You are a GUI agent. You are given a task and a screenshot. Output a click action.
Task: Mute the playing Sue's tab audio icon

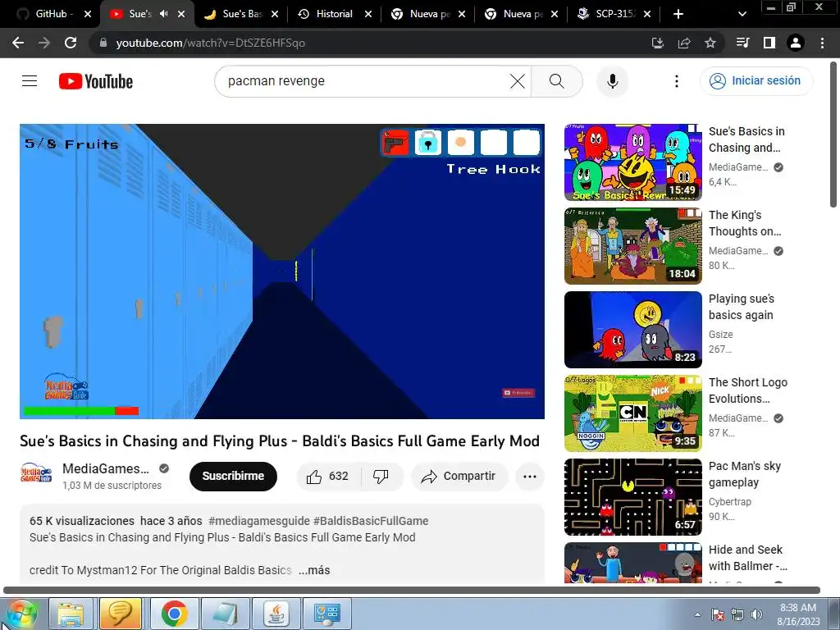pyautogui.click(x=164, y=14)
